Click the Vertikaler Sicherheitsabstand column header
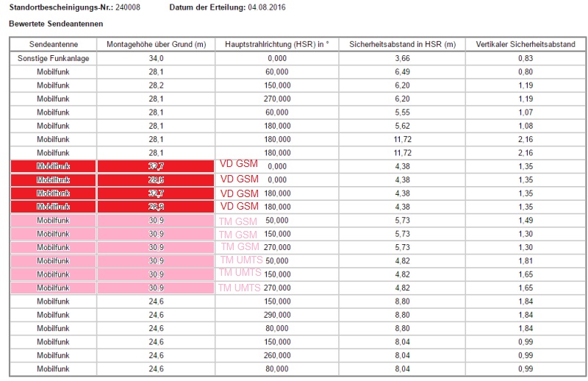 click(525, 44)
